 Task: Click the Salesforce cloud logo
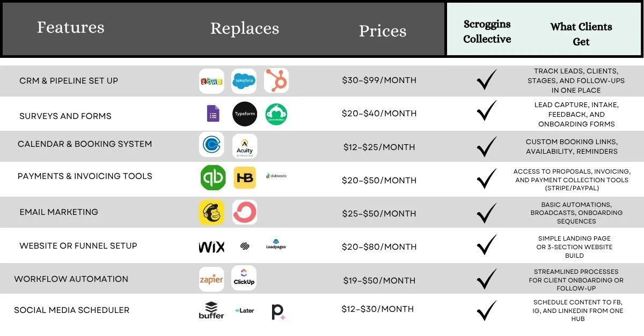point(244,81)
